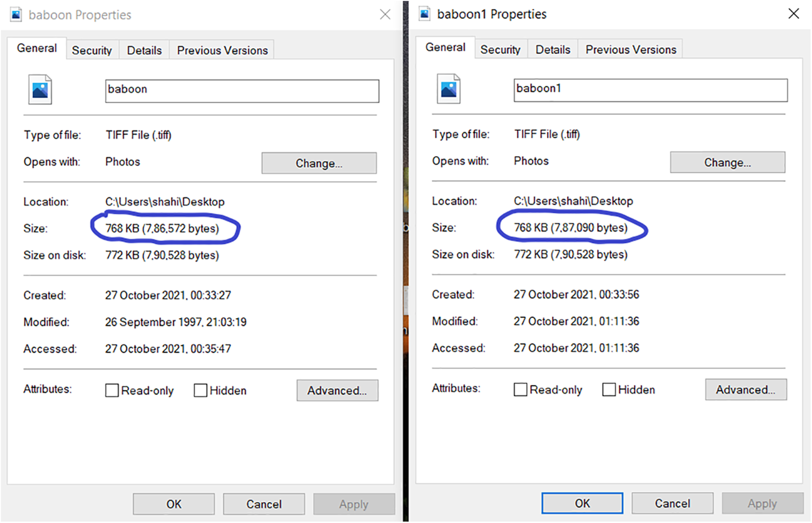The image size is (812, 523).
Task: Click Change button in baboon1 Properties
Action: click(727, 162)
